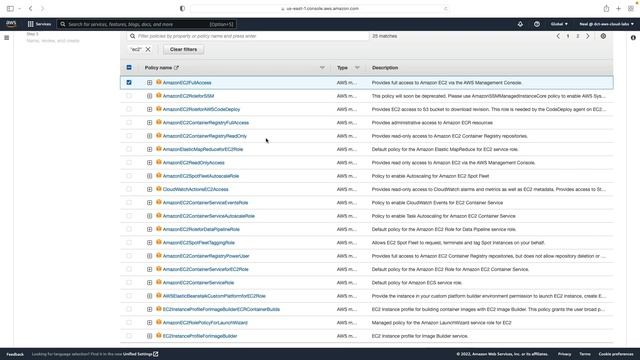Click the browser address bar
The height and width of the screenshot is (360, 640).
pyautogui.click(x=320, y=8)
